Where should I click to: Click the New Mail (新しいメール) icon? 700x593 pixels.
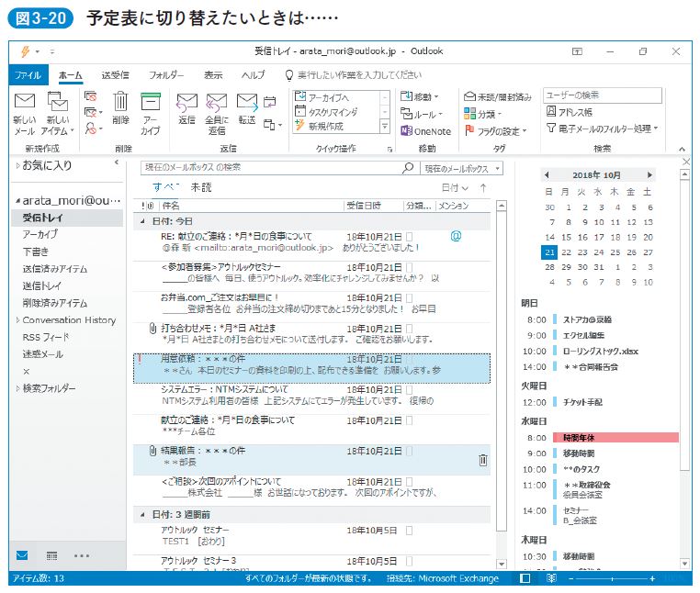(x=25, y=101)
